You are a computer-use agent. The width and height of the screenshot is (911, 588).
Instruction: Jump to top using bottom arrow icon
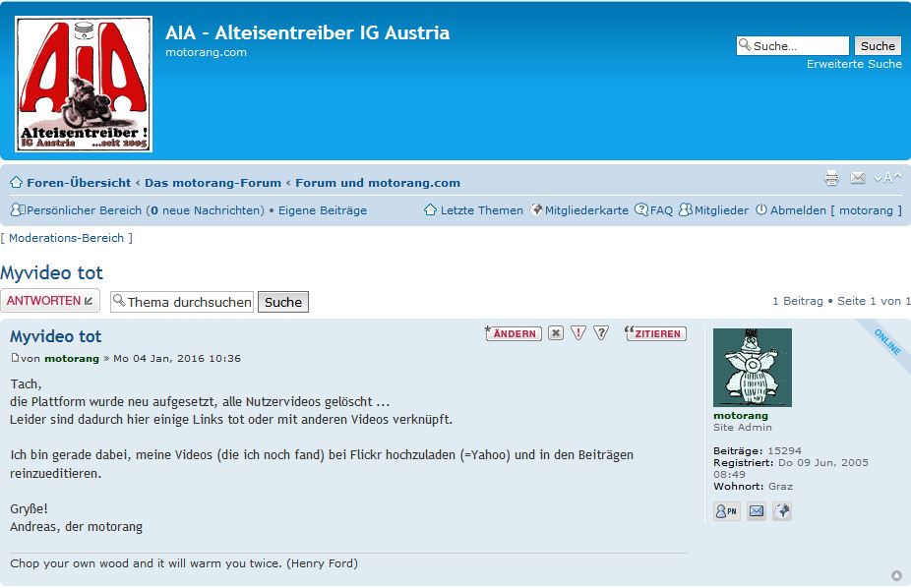coord(896,576)
